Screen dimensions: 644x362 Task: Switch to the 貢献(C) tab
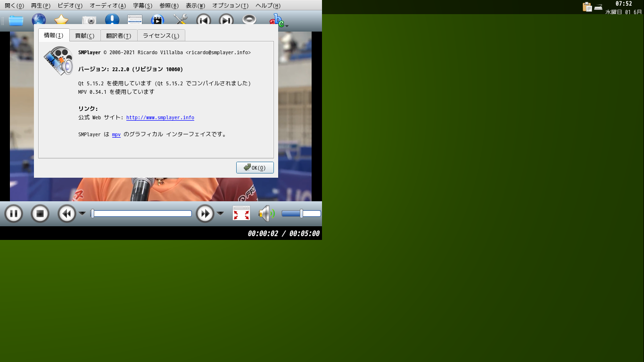click(x=85, y=36)
